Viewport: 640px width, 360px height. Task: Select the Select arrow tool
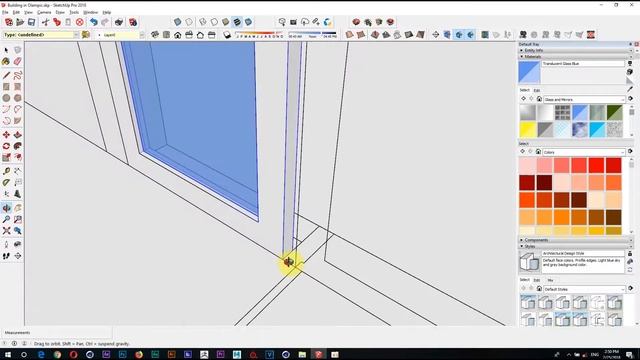[x=6, y=50]
